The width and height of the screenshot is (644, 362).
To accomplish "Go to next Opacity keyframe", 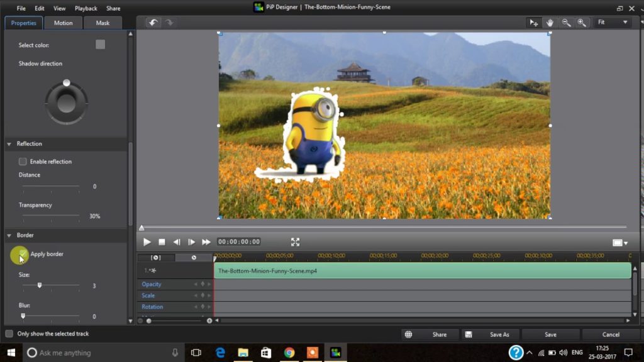I will click(209, 284).
